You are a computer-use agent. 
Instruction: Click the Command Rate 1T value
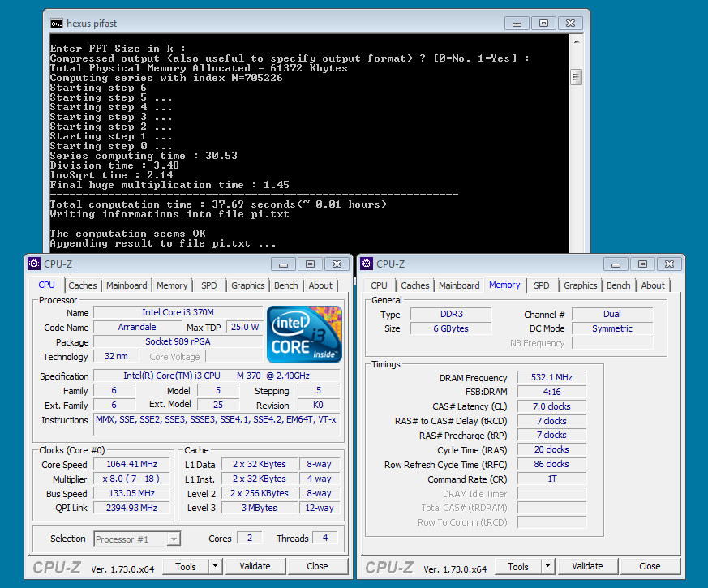(x=551, y=479)
